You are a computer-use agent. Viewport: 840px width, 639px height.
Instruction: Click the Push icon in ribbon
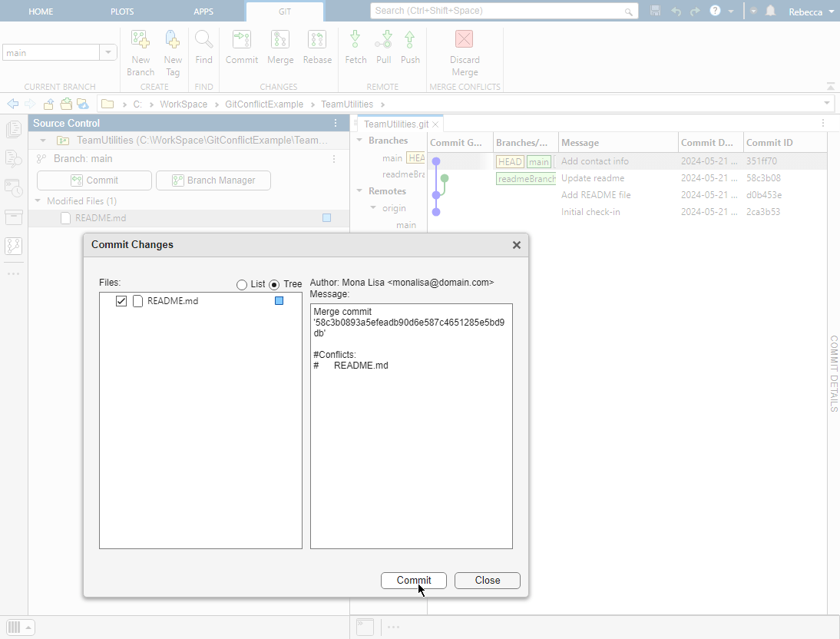click(x=410, y=40)
